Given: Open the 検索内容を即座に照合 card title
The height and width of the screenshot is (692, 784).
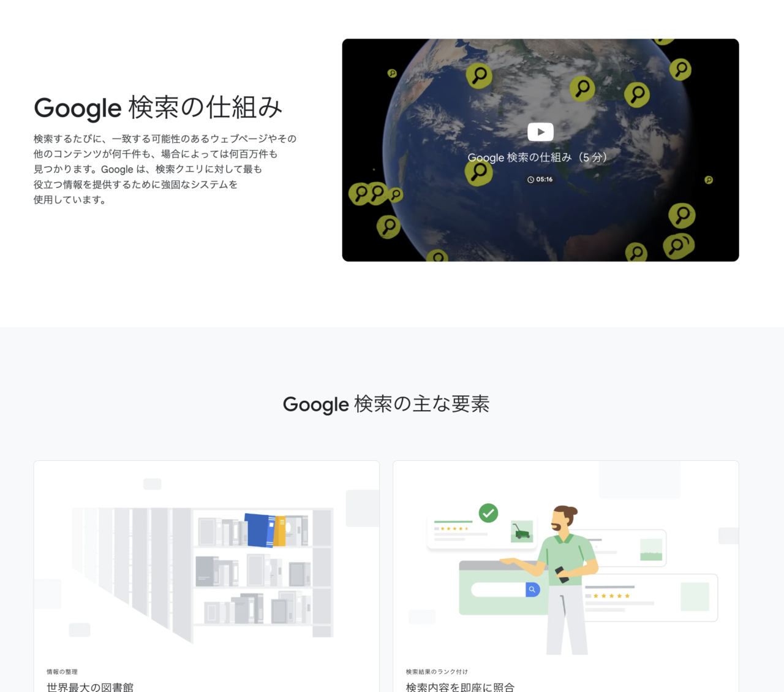Looking at the screenshot, I should 460,687.
